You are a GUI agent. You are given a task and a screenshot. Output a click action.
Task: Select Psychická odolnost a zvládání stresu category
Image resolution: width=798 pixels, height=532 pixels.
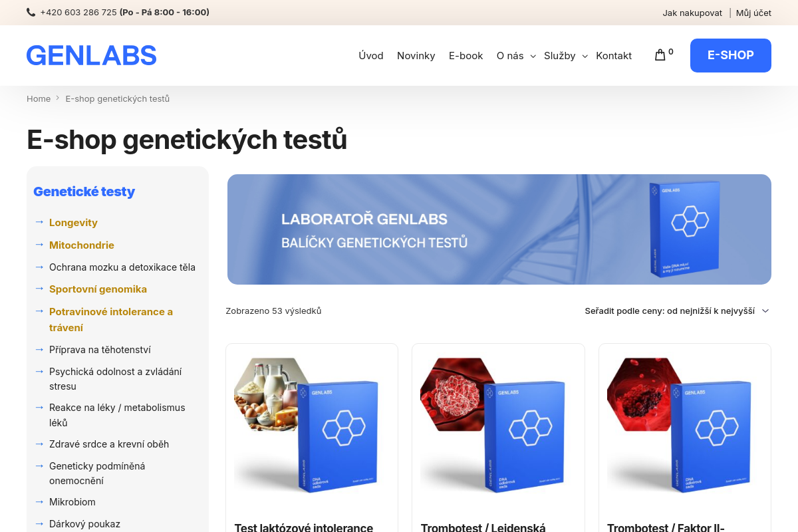pyautogui.click(x=116, y=378)
